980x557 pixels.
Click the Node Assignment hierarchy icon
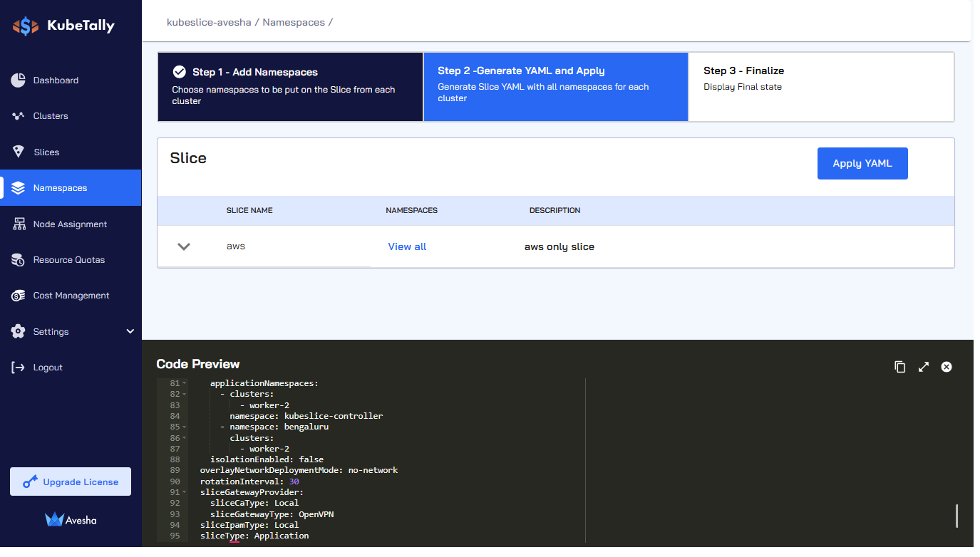(x=19, y=224)
